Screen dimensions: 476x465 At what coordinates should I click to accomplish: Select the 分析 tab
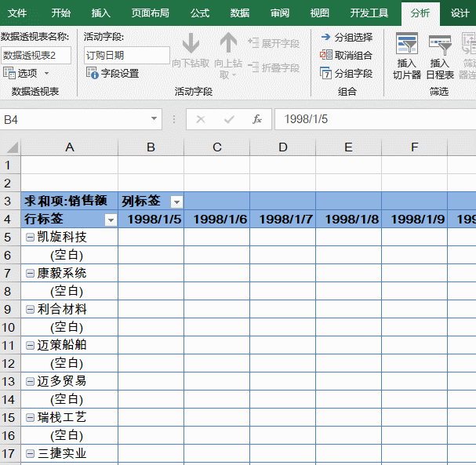[420, 13]
